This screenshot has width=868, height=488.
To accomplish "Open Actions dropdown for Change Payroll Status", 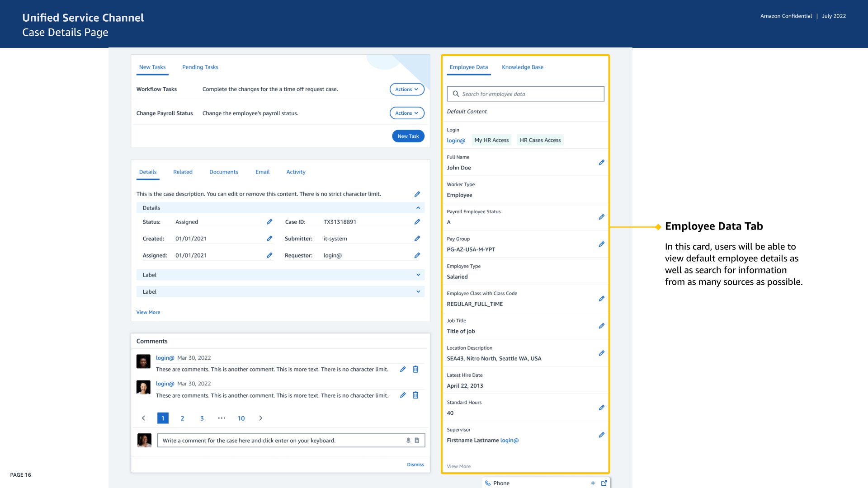I will click(406, 113).
